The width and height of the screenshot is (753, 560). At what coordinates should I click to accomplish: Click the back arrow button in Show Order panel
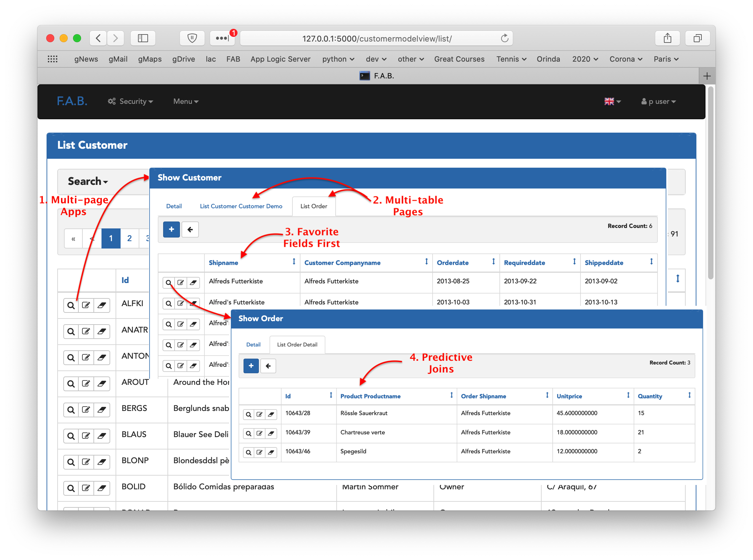(268, 366)
